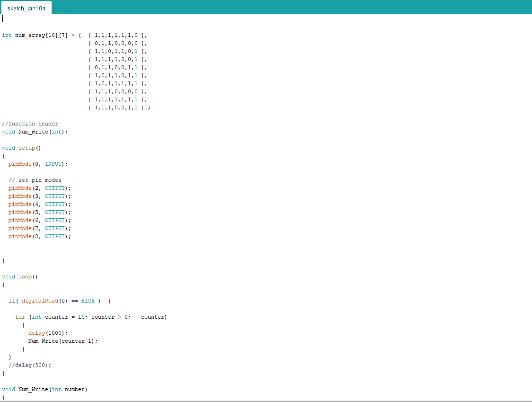
Task: Click the last array row ending with }};
Action: click(119, 108)
